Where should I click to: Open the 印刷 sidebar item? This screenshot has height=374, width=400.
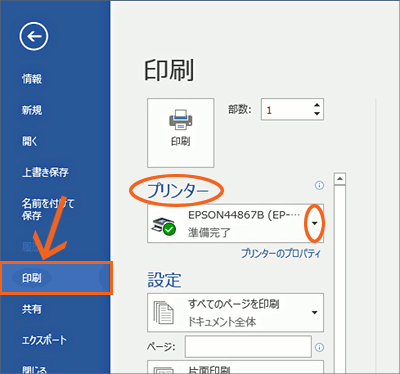[x=56, y=278]
